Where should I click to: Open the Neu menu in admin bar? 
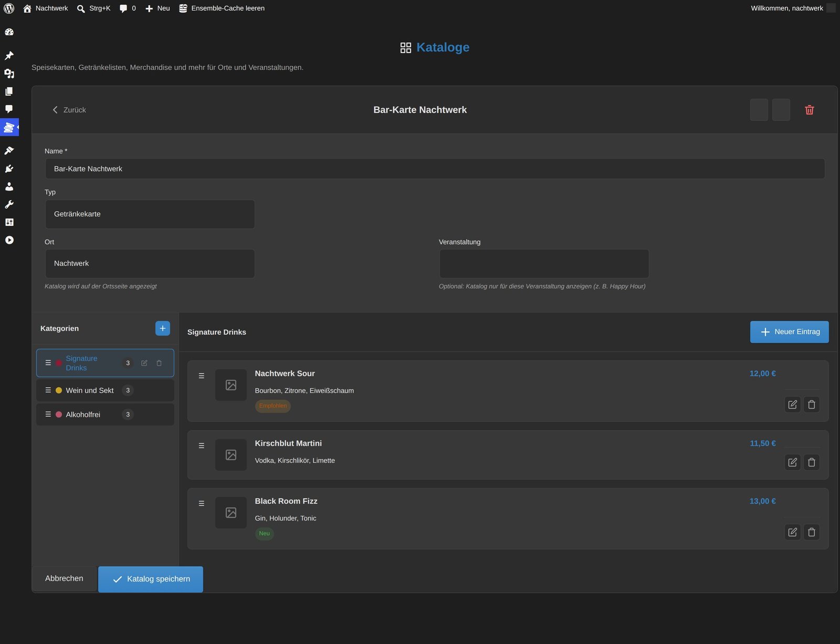coord(157,8)
